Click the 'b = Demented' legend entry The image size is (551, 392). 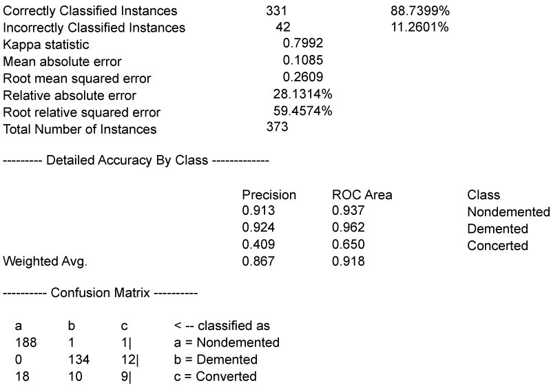coord(216,360)
